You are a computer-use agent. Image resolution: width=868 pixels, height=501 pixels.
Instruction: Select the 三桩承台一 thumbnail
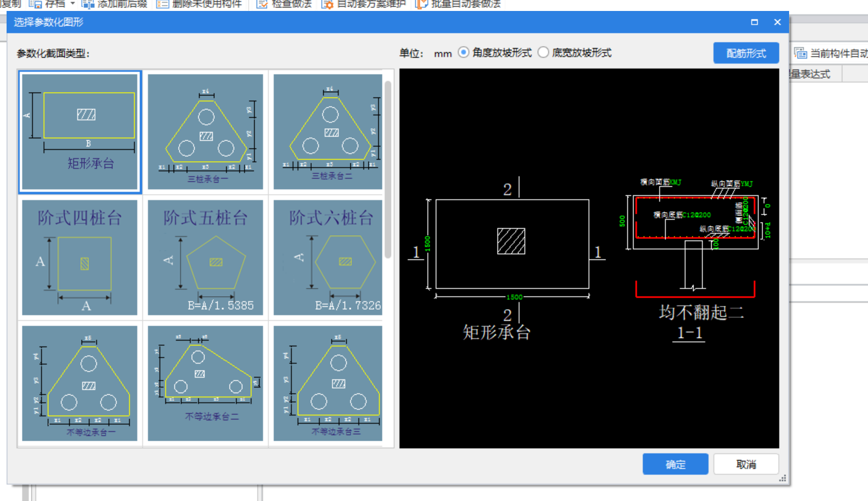(x=205, y=132)
